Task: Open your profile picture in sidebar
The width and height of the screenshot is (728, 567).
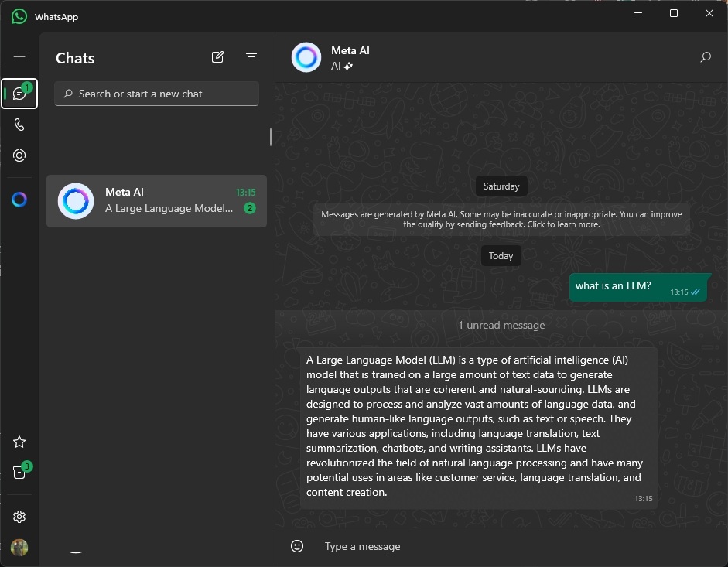Action: tap(19, 548)
